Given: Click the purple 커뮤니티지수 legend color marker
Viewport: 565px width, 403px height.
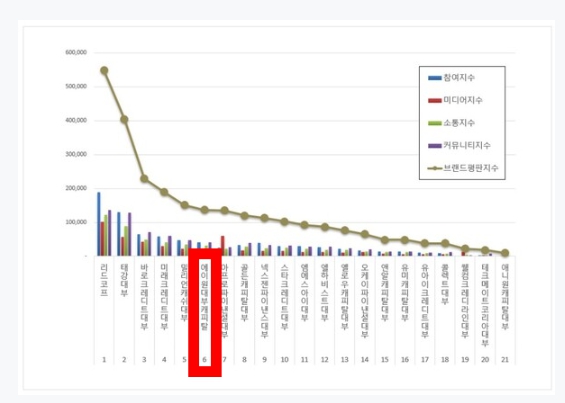Looking at the screenshot, I should coord(435,146).
